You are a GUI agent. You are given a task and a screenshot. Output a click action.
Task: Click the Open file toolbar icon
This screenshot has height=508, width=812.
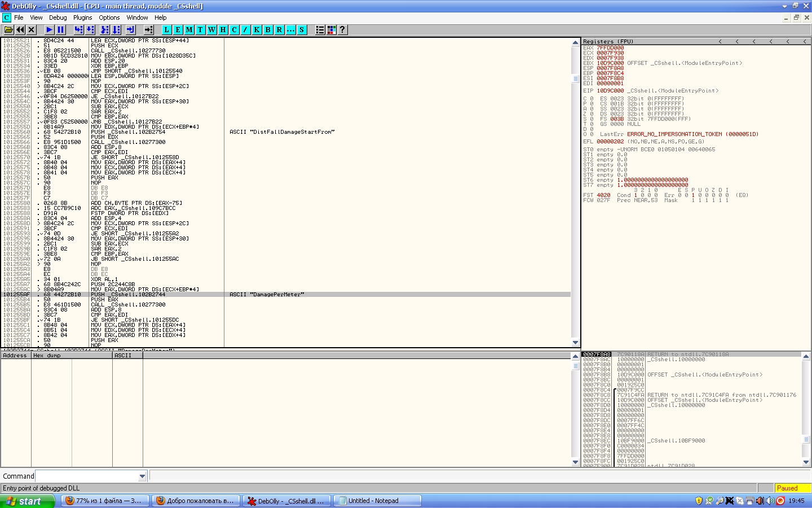pos(8,30)
